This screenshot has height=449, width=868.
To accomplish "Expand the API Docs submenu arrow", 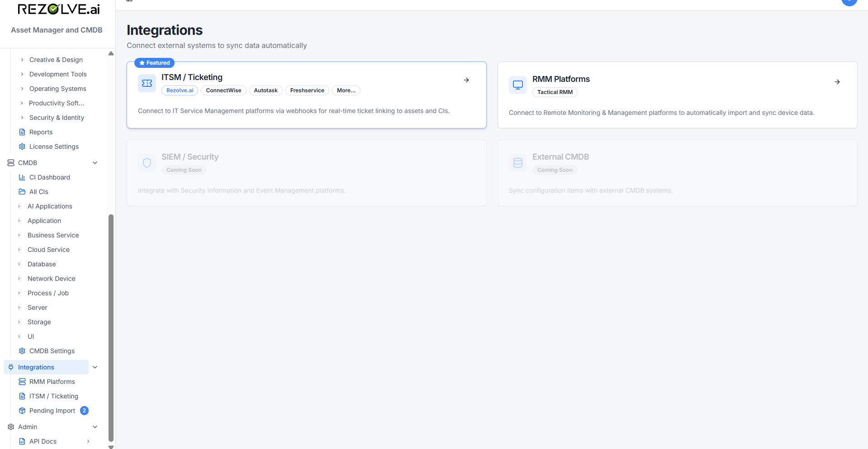I will (x=88, y=441).
